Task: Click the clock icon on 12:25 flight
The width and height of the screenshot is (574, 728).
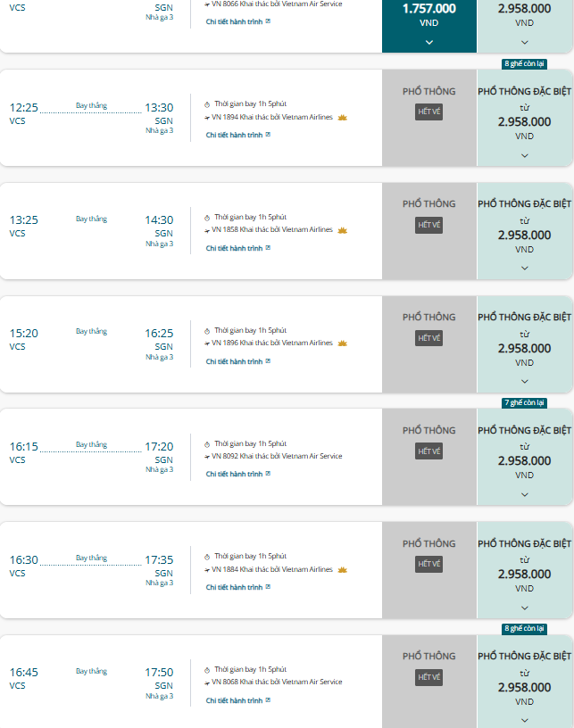Action: click(x=207, y=104)
